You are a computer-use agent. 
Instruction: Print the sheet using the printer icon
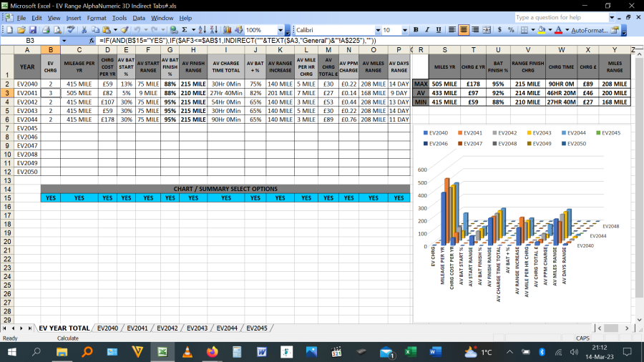pyautogui.click(x=46, y=30)
